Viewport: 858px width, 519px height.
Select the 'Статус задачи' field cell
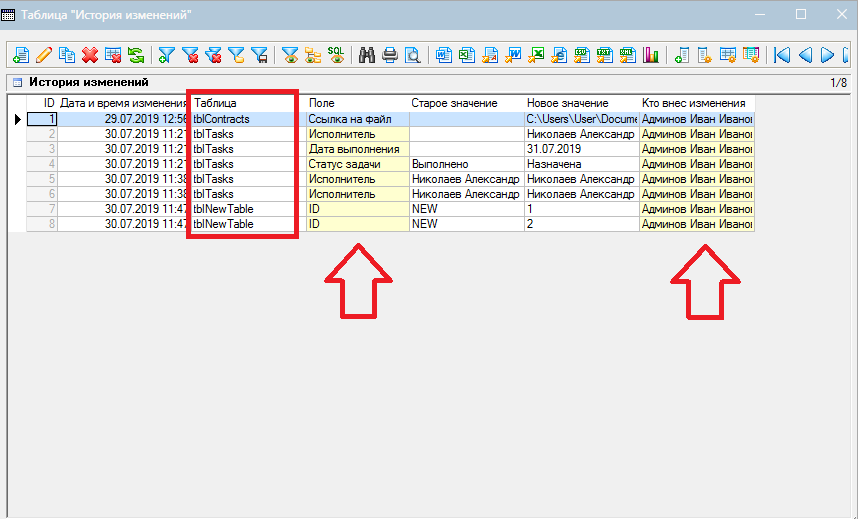[357, 164]
